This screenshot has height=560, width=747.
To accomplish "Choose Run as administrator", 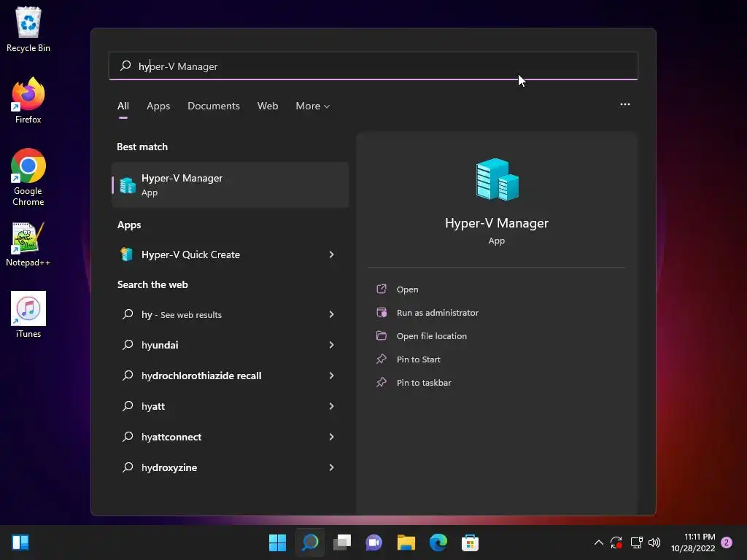I will click(438, 312).
